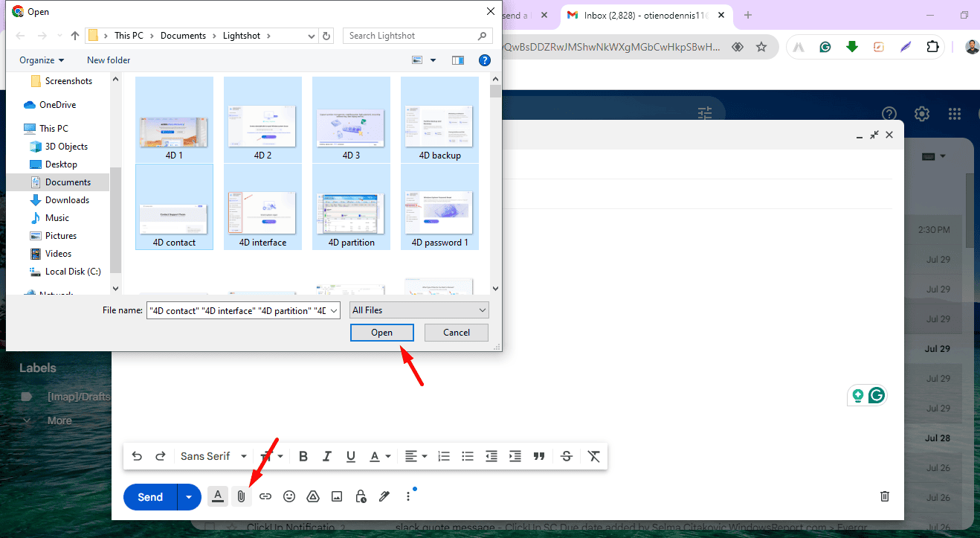Select Downloads in the navigation tree
Viewport: 980px width, 538px height.
[67, 200]
